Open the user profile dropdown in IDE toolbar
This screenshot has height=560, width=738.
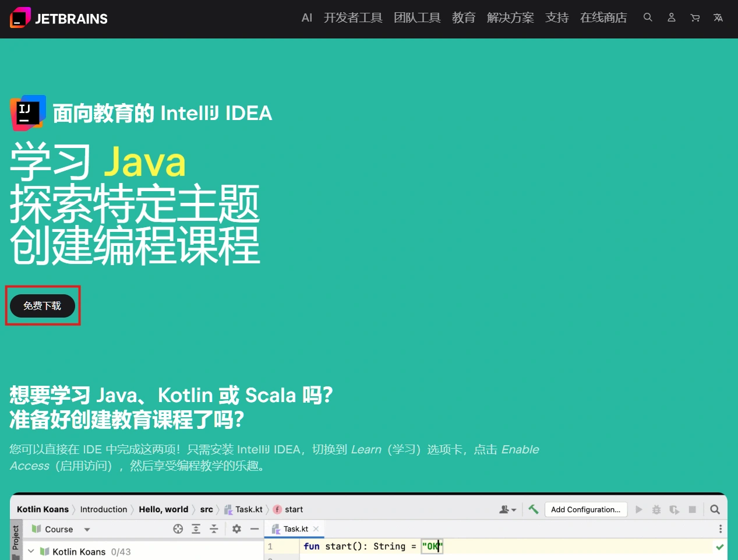[x=507, y=509]
